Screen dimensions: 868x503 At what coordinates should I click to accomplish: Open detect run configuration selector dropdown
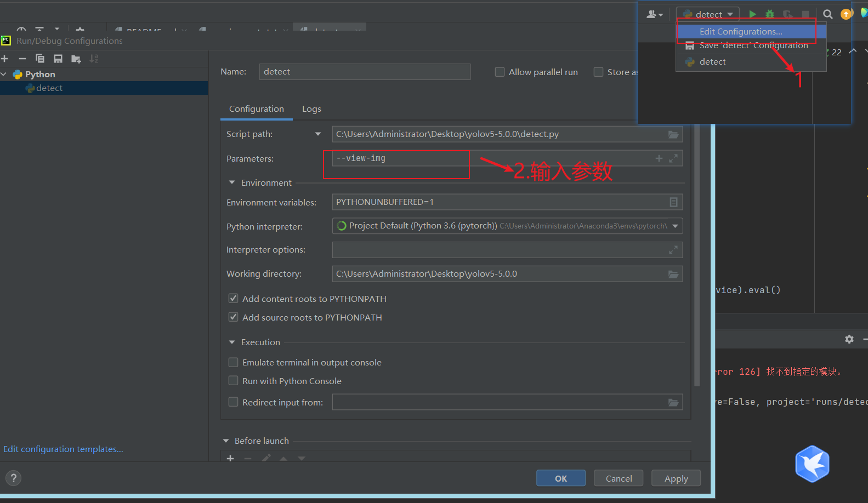(x=707, y=14)
